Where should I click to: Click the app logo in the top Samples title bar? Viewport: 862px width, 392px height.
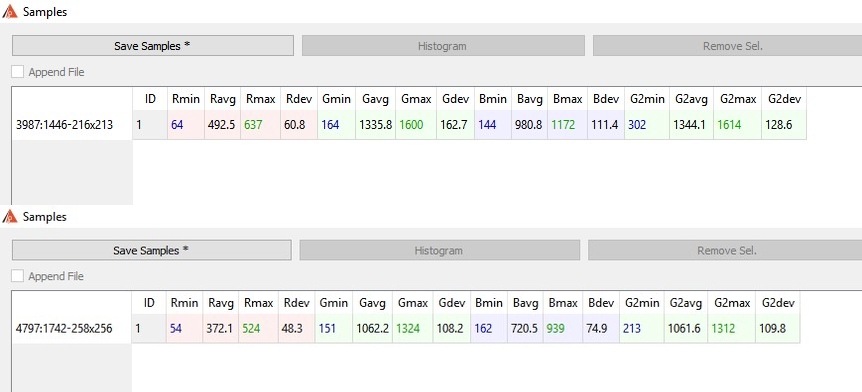coord(10,12)
